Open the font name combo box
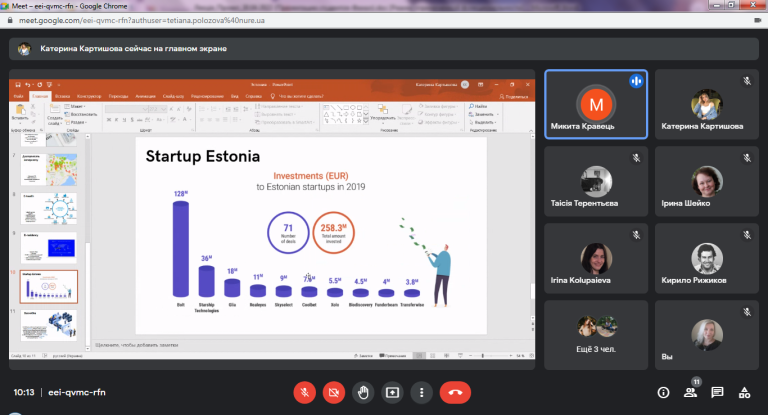The width and height of the screenshot is (768, 415). coord(126,109)
